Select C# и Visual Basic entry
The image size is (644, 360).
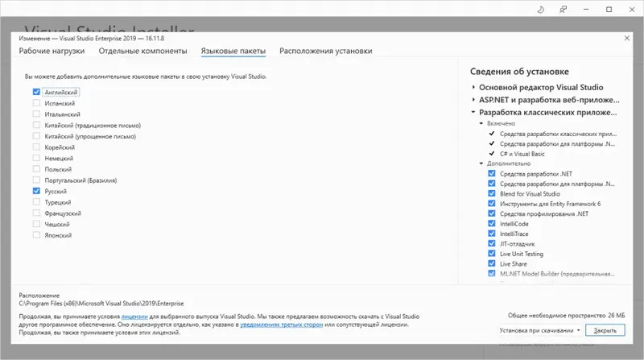(522, 154)
